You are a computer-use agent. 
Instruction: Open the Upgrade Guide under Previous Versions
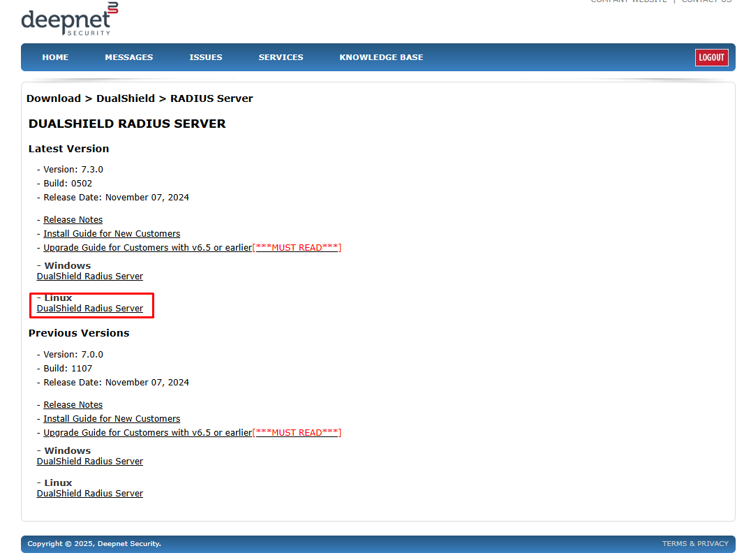point(147,433)
